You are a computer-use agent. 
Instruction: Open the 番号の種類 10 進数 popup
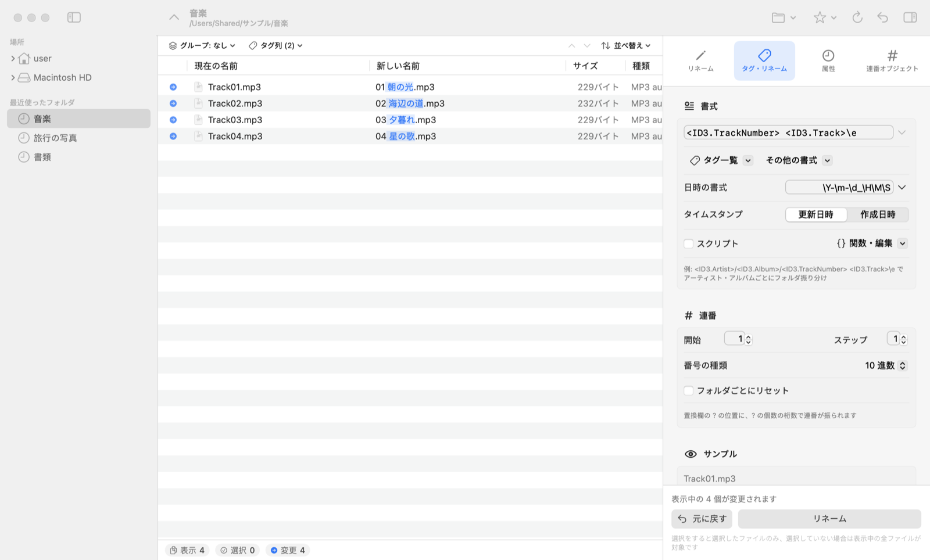pyautogui.click(x=885, y=365)
